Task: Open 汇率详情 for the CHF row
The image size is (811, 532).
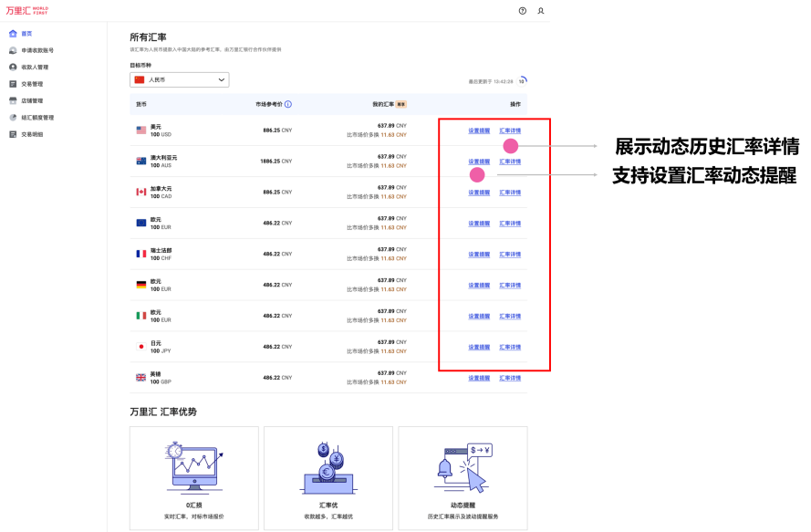Action: (x=510, y=255)
